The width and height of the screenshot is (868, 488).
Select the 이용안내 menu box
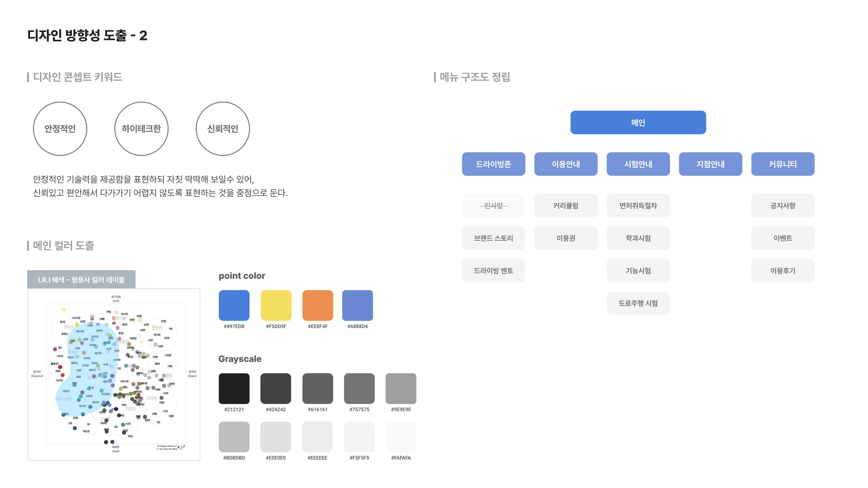(566, 164)
